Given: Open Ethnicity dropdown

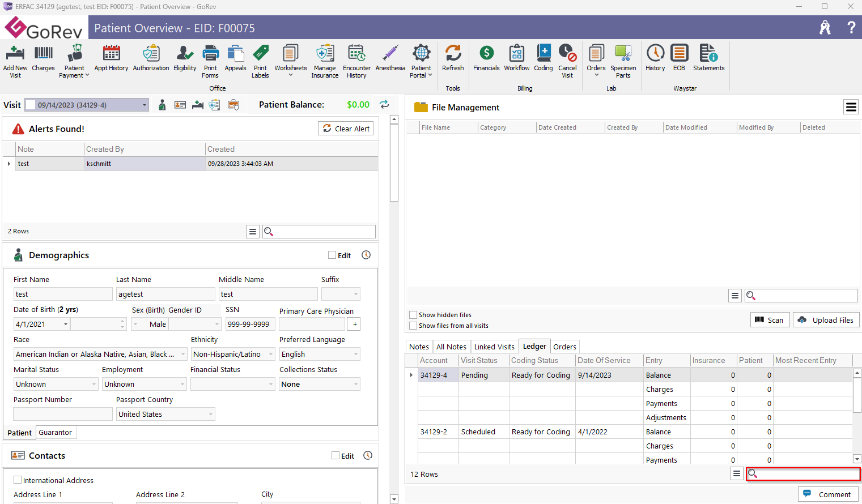Looking at the screenshot, I should click(x=271, y=354).
